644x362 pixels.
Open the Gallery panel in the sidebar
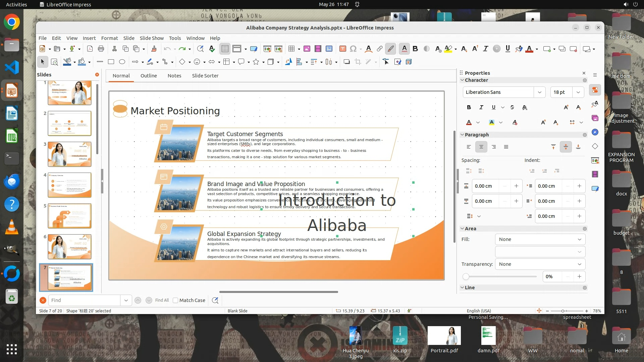tap(595, 118)
